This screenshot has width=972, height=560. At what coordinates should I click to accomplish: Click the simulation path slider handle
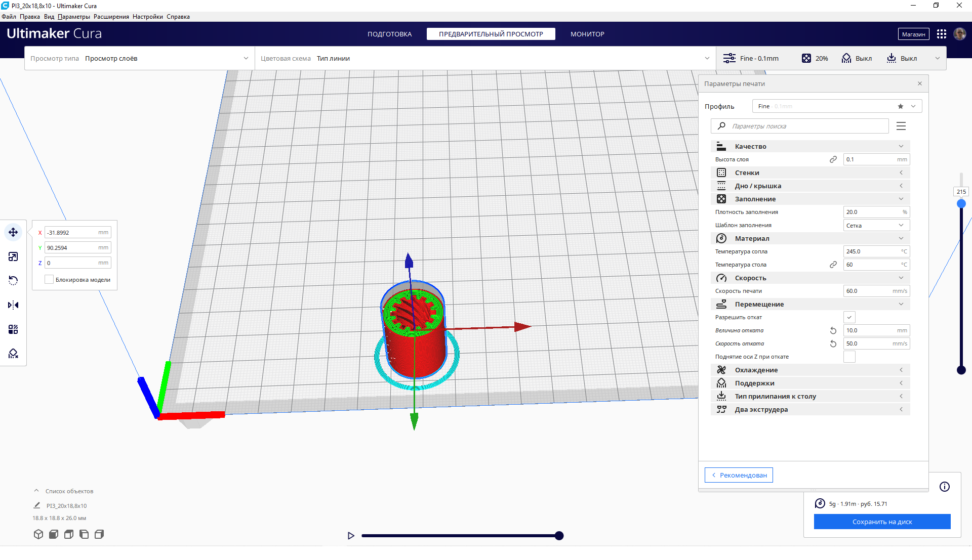click(x=559, y=536)
